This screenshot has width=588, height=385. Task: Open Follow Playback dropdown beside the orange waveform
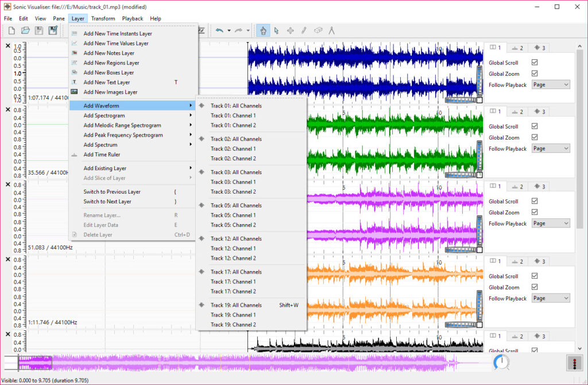click(551, 298)
